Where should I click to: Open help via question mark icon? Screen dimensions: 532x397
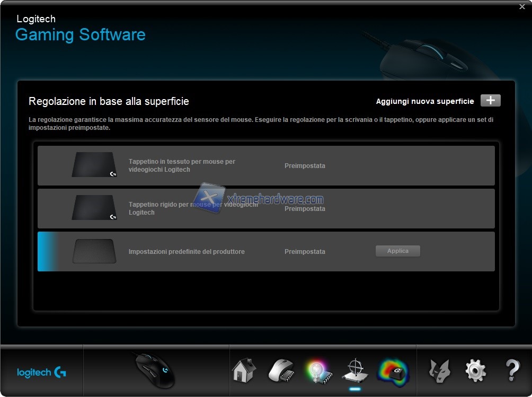pyautogui.click(x=512, y=370)
